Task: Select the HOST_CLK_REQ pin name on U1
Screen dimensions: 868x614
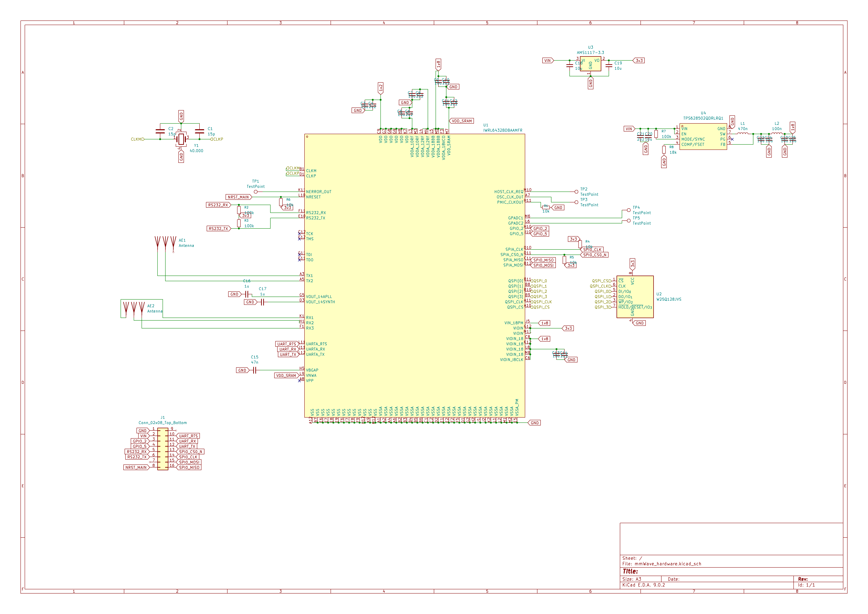Action: coord(509,192)
